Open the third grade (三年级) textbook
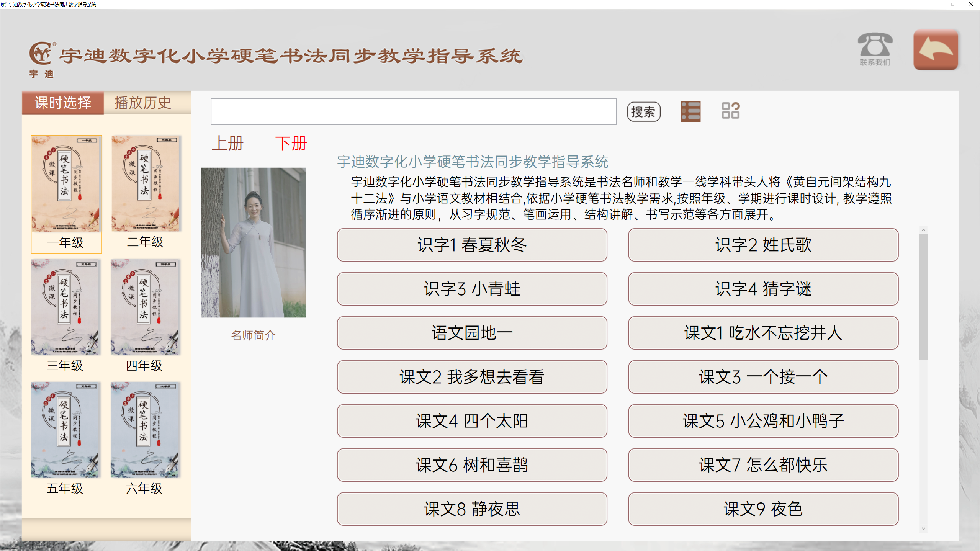Image resolution: width=980 pixels, height=551 pixels. 65,307
